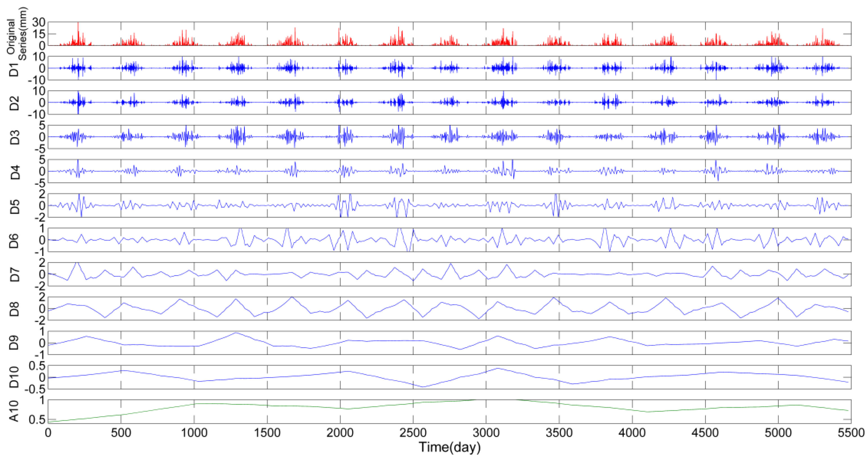Click the red Original Series rainfall plot

[x=449, y=34]
